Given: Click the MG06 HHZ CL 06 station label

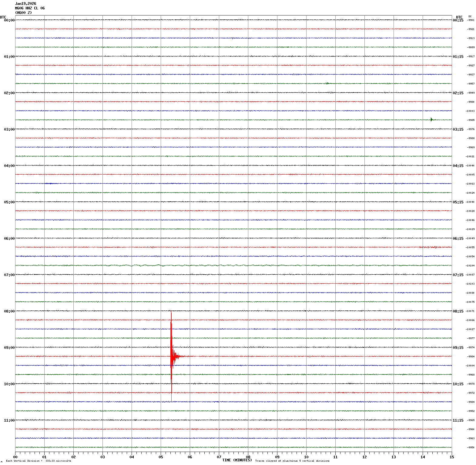Looking at the screenshot, I should [30, 8].
